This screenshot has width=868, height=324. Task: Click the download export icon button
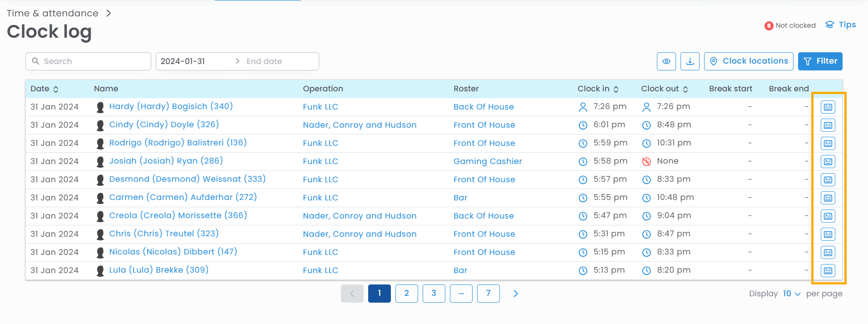point(690,61)
